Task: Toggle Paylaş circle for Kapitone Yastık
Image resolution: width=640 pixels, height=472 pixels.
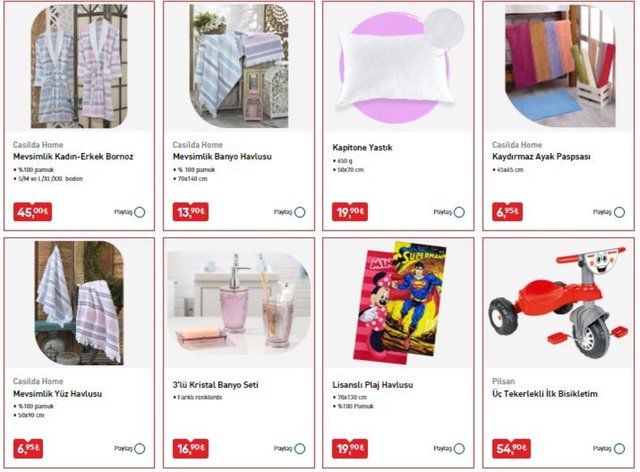Action: point(459,212)
